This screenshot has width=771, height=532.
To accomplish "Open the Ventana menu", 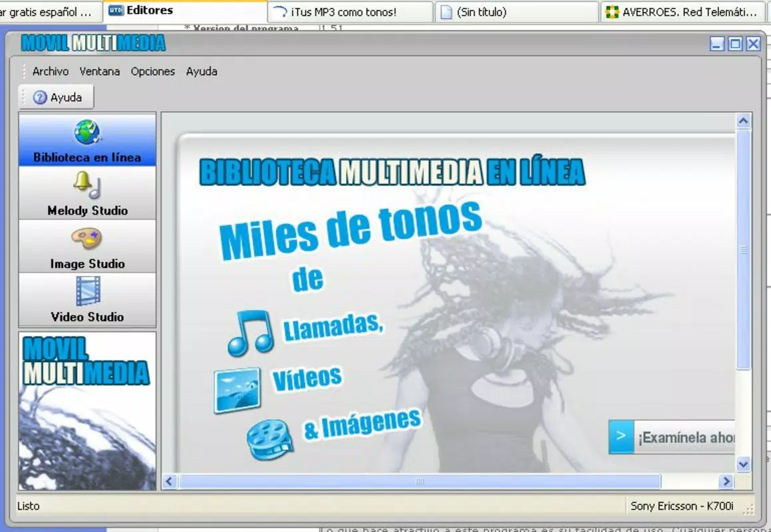I will (x=100, y=71).
